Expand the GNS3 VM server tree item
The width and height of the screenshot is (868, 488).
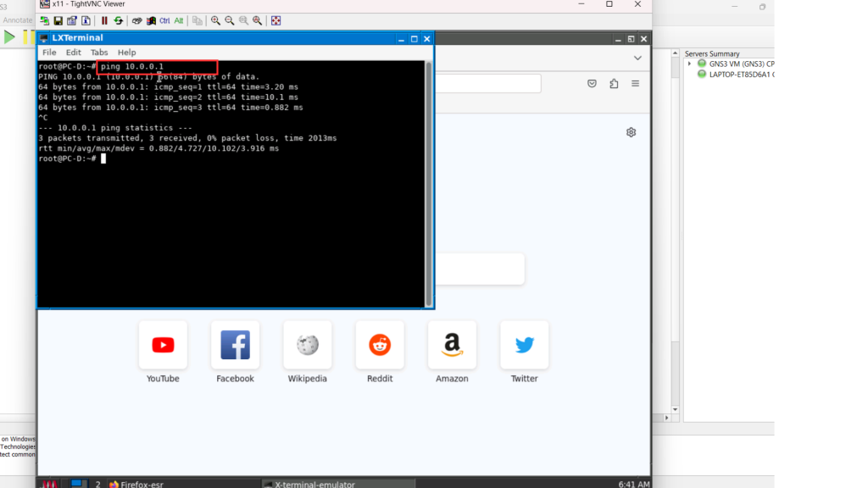(x=689, y=64)
